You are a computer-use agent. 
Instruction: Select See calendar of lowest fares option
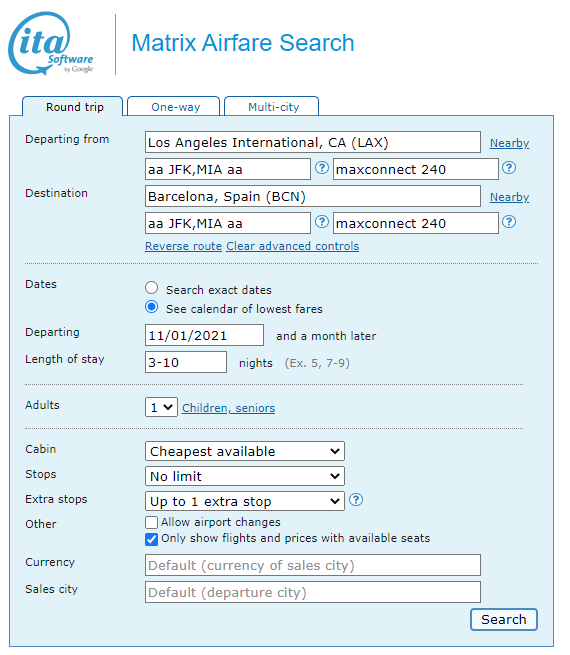click(x=152, y=307)
